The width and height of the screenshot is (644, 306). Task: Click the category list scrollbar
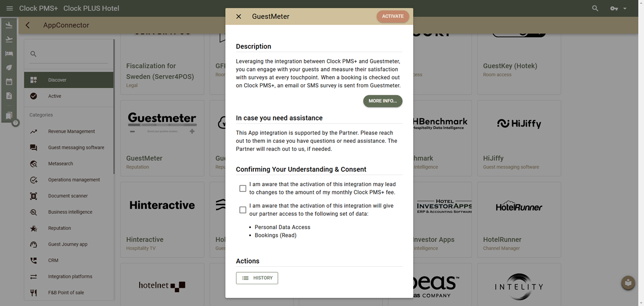114,107
